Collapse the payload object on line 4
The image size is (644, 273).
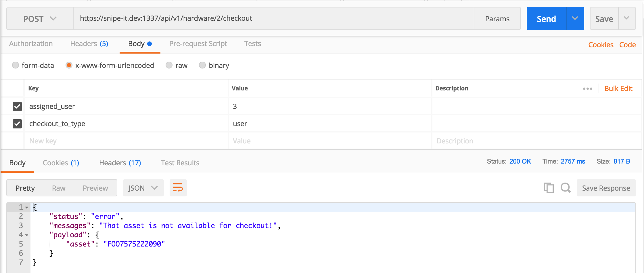coord(27,235)
